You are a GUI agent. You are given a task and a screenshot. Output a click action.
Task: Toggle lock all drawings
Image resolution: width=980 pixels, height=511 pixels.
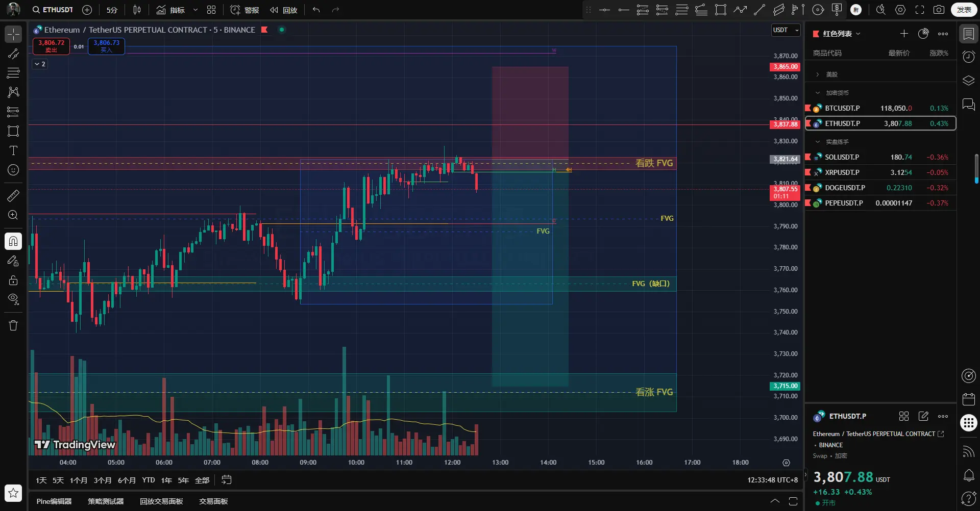pos(13,280)
